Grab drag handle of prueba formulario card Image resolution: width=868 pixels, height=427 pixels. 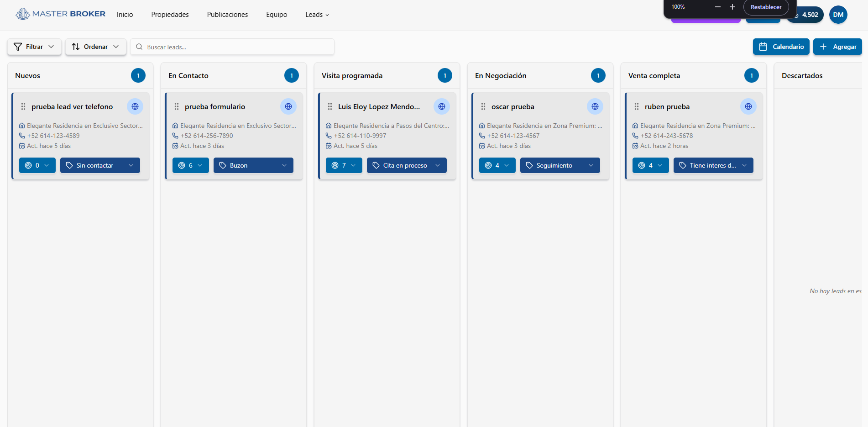tap(177, 106)
